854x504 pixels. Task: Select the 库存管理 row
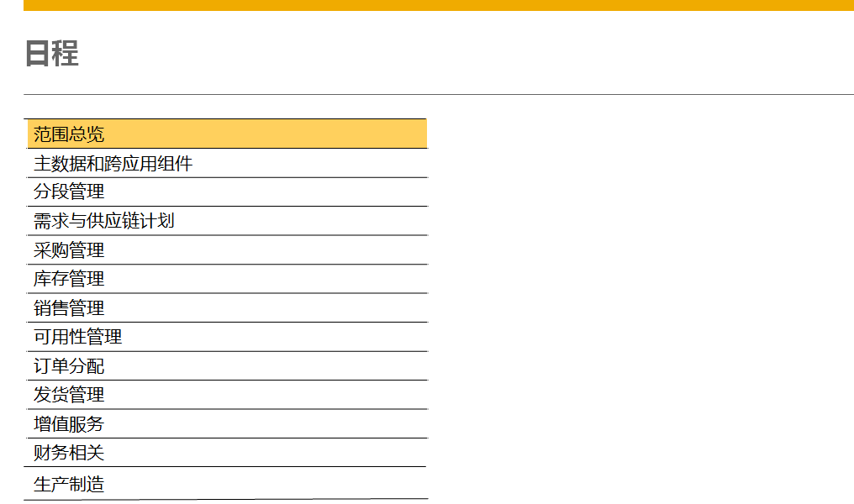(x=227, y=279)
